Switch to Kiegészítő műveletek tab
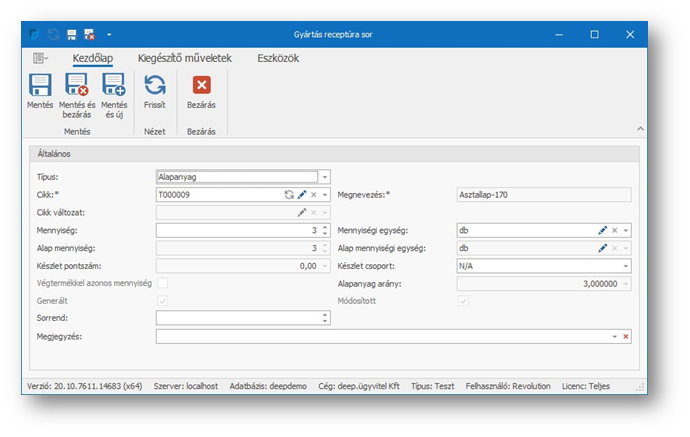The height and width of the screenshot is (437, 690). click(x=185, y=58)
